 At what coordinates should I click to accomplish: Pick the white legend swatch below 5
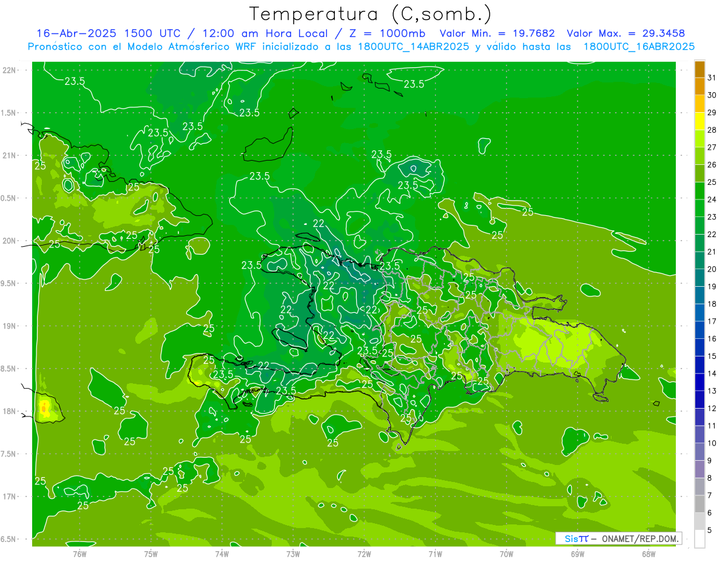(699, 539)
